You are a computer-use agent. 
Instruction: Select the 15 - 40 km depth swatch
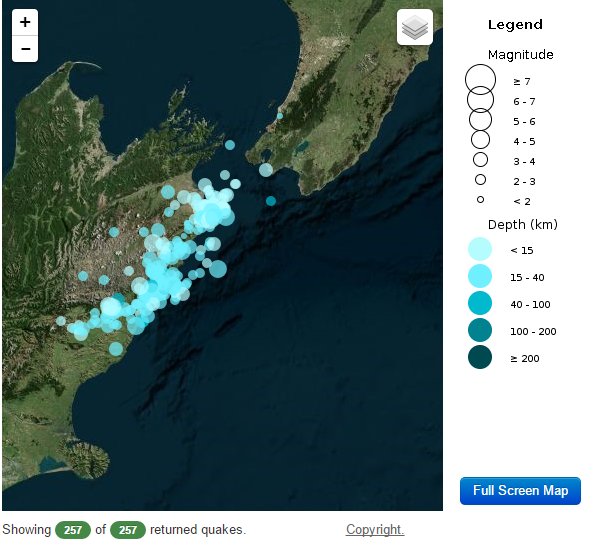coord(480,276)
